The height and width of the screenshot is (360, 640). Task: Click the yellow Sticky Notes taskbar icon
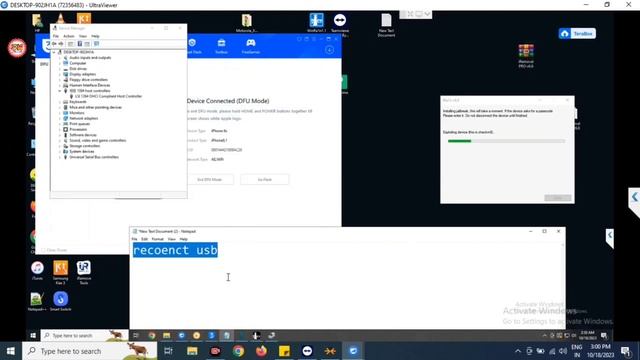(x=284, y=351)
